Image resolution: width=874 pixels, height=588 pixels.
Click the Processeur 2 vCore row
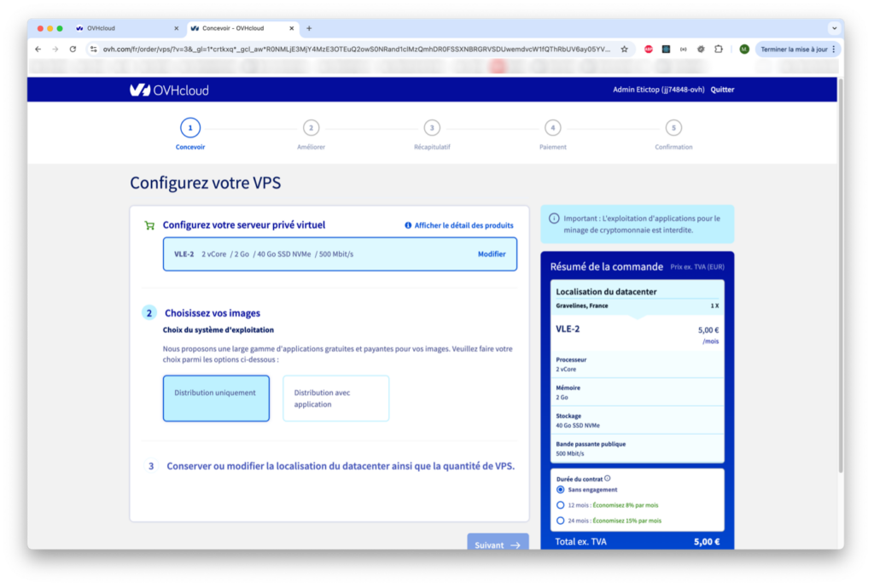point(637,364)
